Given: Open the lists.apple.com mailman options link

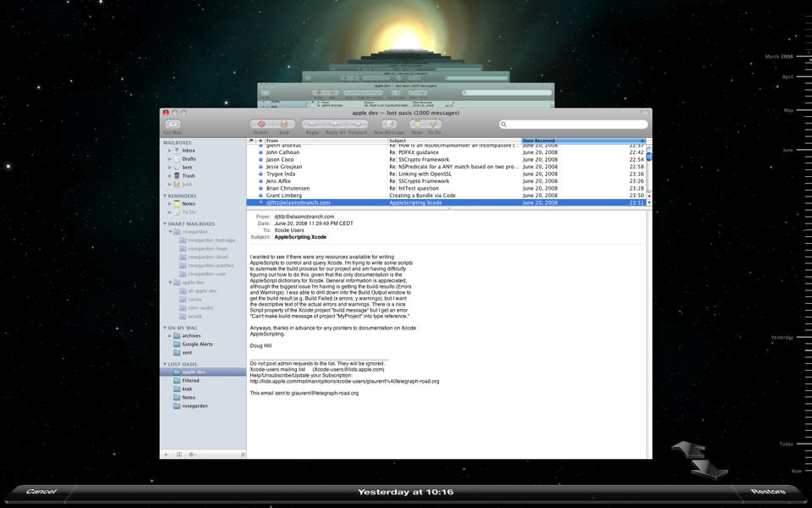Looking at the screenshot, I should tap(344, 381).
